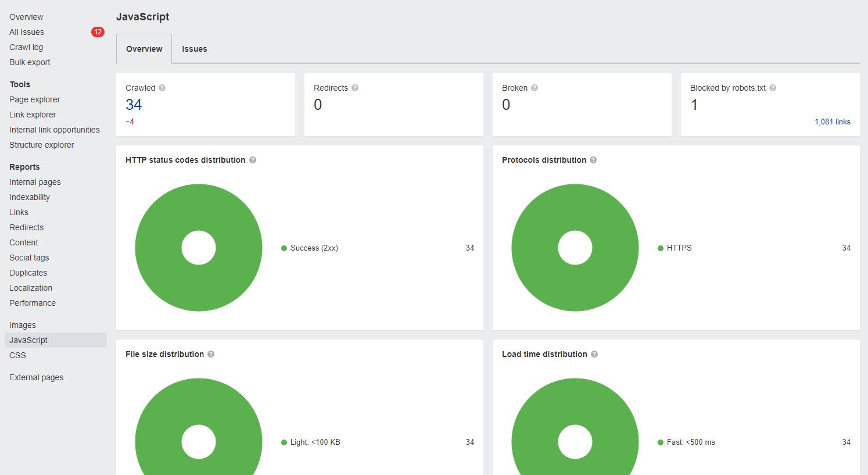Open the Performance report
This screenshot has width=868, height=475.
pos(33,303)
